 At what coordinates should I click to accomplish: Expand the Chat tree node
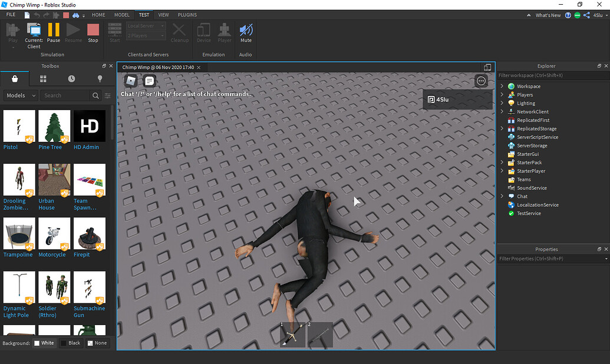[x=502, y=196]
